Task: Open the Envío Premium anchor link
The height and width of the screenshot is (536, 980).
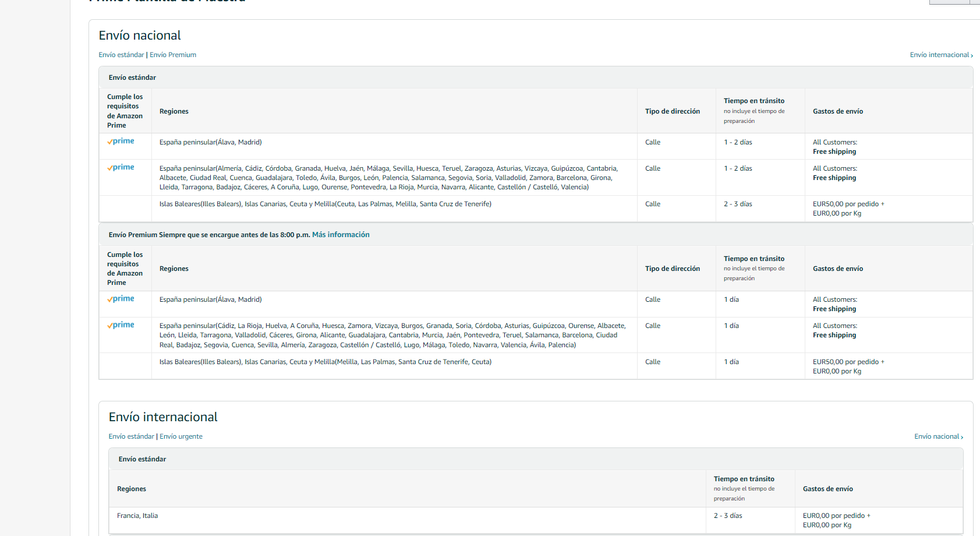Action: click(x=173, y=55)
